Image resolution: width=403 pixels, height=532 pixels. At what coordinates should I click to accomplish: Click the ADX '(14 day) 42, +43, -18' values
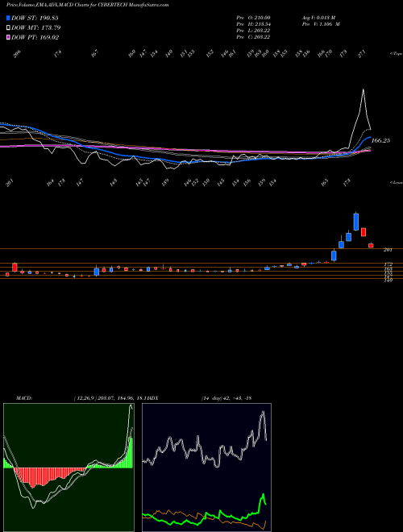click(x=226, y=398)
